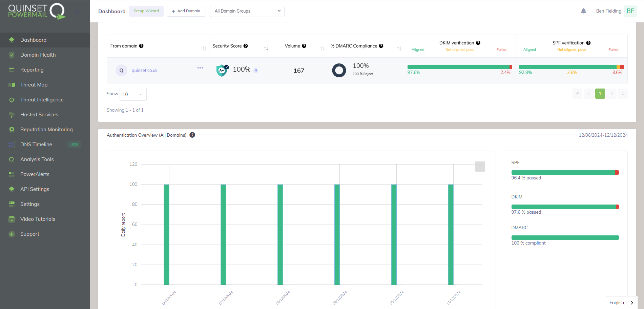The width and height of the screenshot is (644, 309).
Task: Open the All Domain Groups dropdown
Action: pyautogui.click(x=247, y=11)
